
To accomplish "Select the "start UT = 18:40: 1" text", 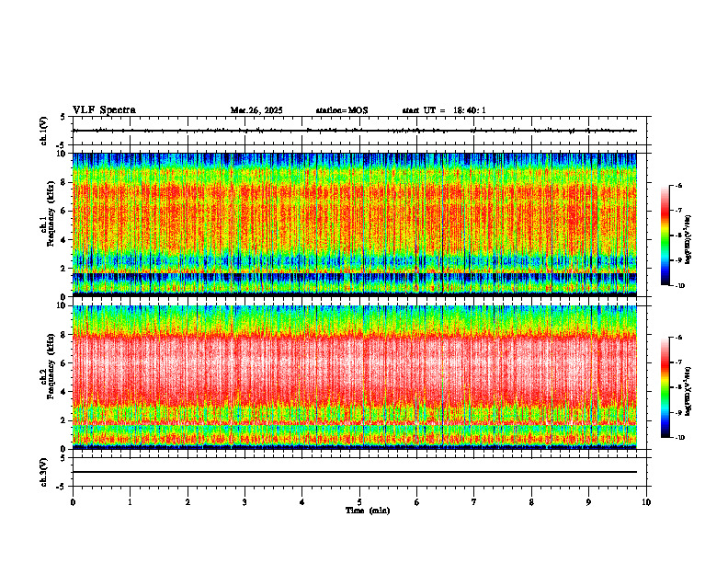I will [x=444, y=110].
